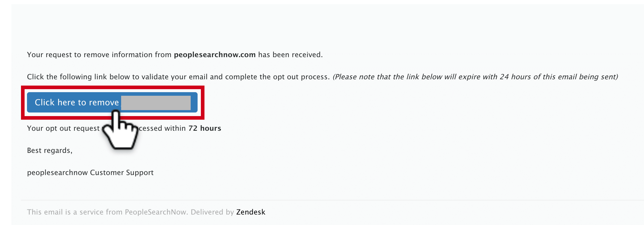Click the 'Delivered by' footer text

[x=212, y=212]
